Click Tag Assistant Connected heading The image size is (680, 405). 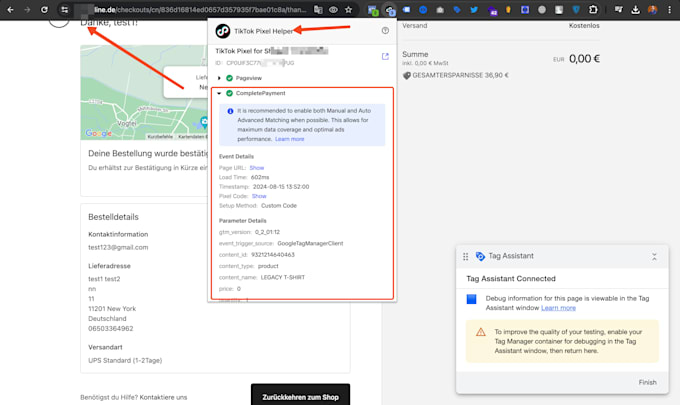(x=511, y=278)
